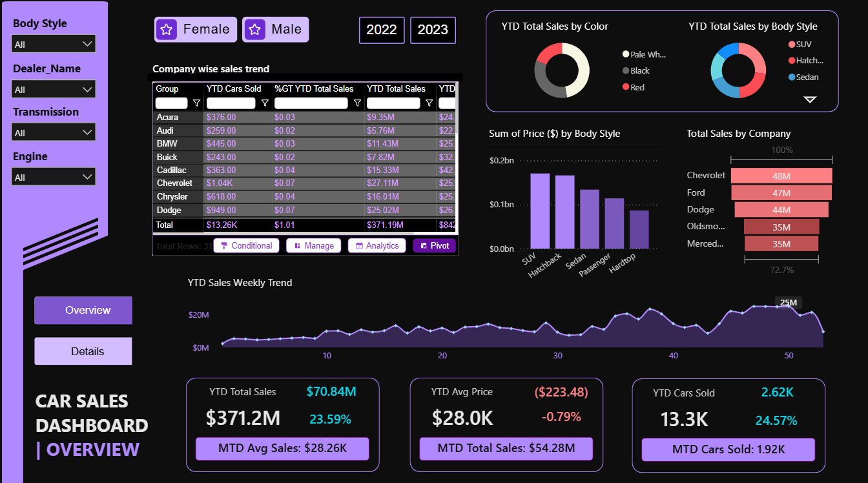The image size is (868, 483).
Task: Click the star icon on Male button
Action: [x=254, y=29]
